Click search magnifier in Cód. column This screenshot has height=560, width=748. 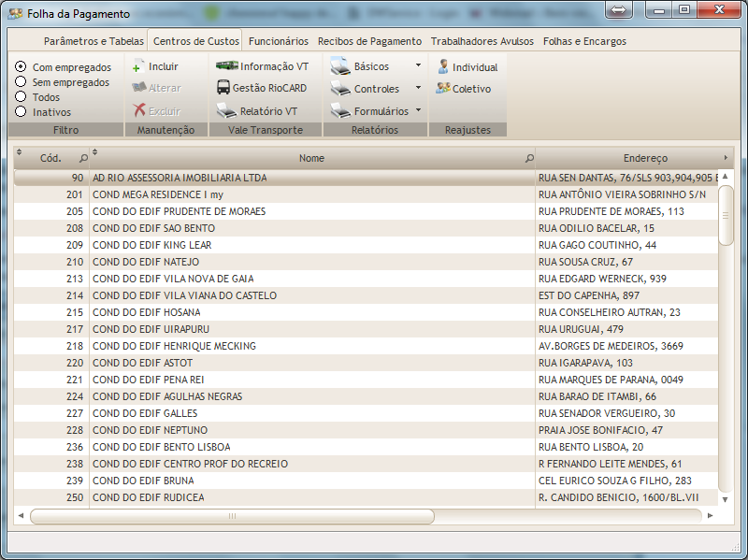(83, 159)
